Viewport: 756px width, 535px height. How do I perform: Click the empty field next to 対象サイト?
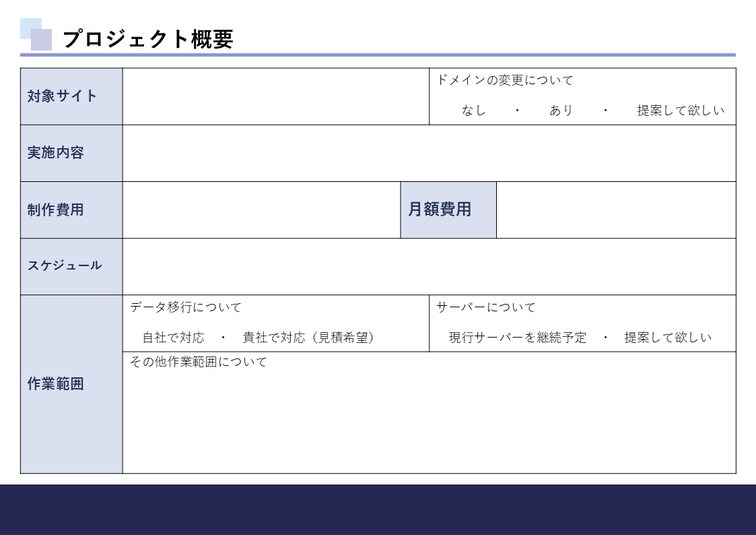[275, 96]
